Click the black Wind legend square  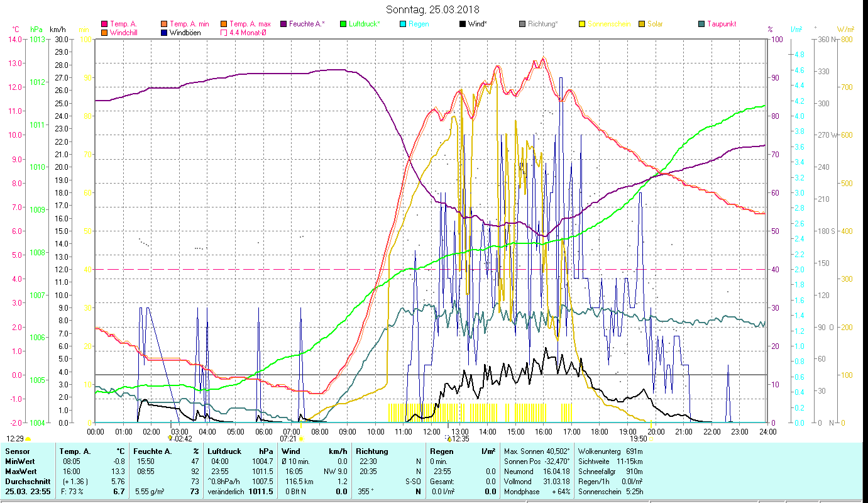pos(463,24)
